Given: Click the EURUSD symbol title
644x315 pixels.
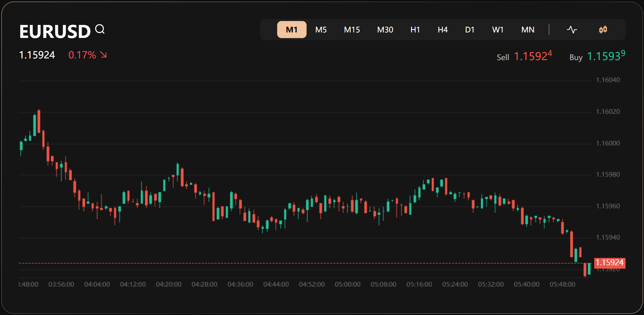Looking at the screenshot, I should click(55, 32).
